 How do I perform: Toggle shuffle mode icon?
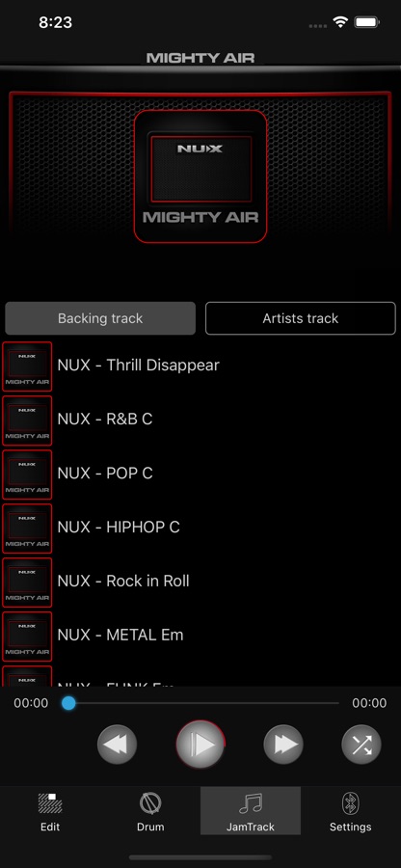tap(361, 745)
